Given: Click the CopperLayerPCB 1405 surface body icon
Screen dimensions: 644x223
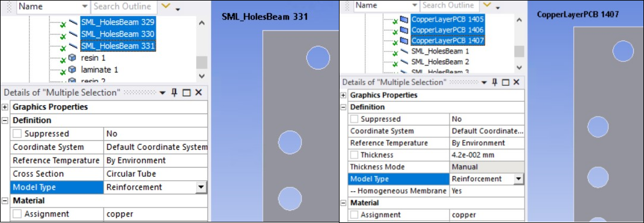Looking at the screenshot, I should tap(404, 19).
